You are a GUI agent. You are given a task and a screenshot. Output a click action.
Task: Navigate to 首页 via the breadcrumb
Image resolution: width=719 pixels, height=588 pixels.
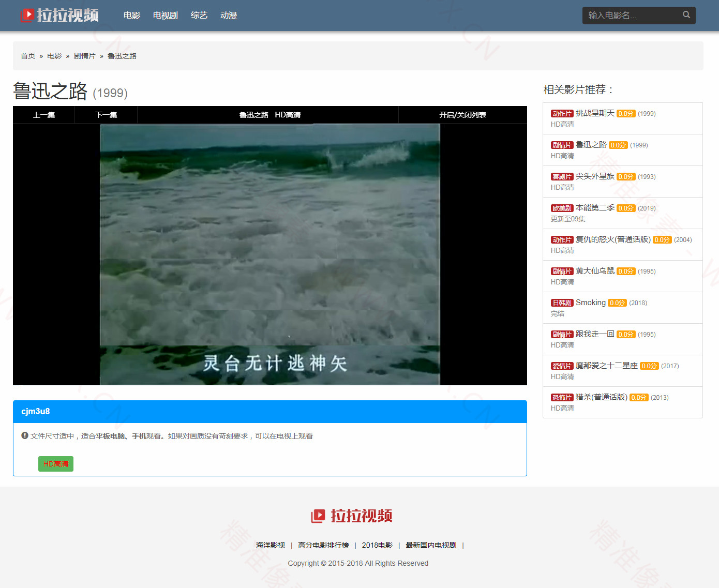point(28,56)
